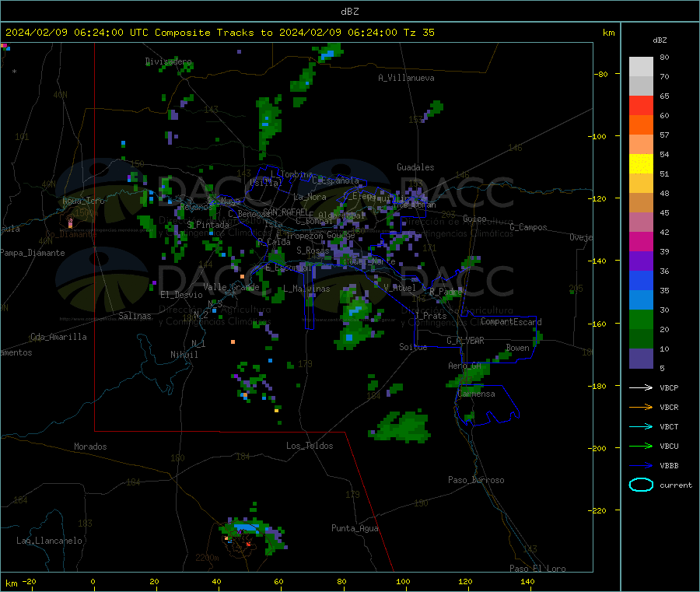Click the G_ALVEAR map label
Viewport: 700px width, 592px height.
(465, 341)
